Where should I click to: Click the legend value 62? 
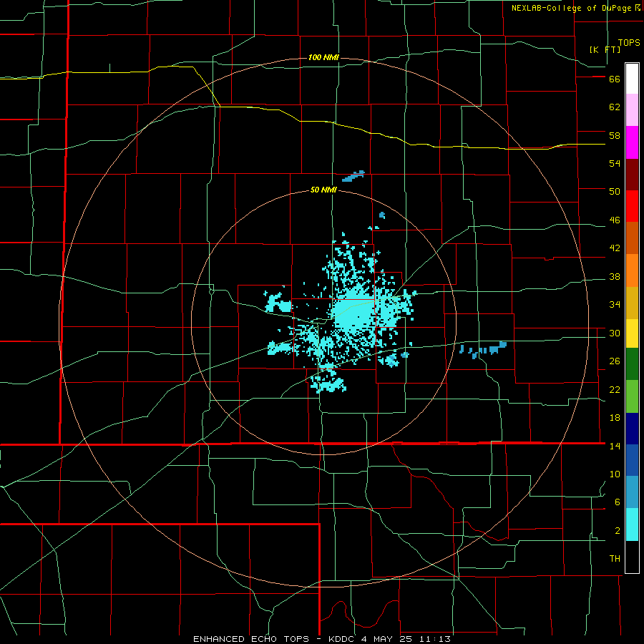click(615, 107)
